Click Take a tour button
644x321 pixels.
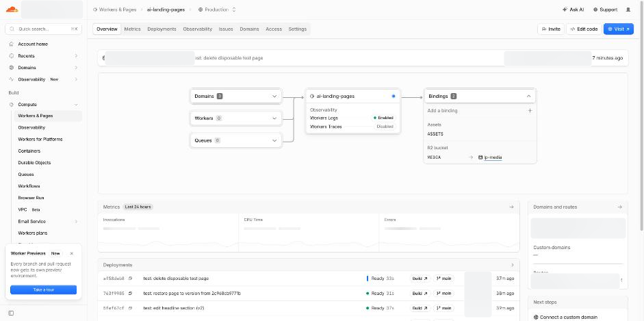(44, 290)
